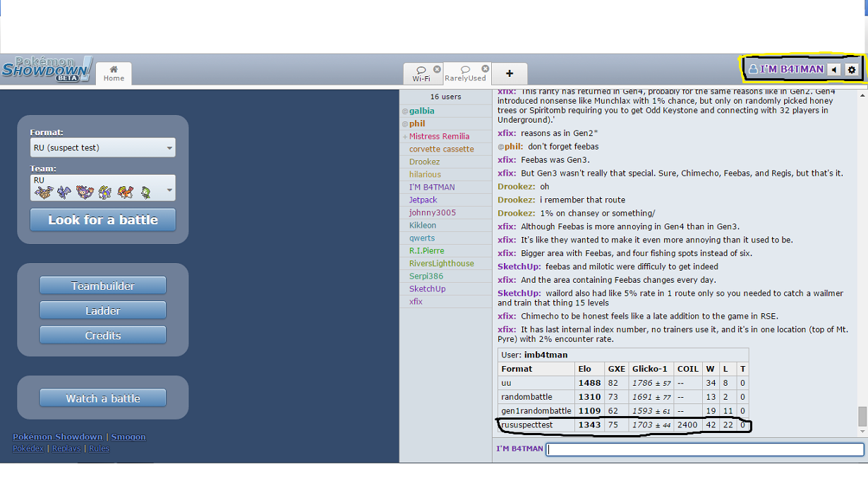Close the Wi-Fi chat tab
Image resolution: width=868 pixels, height=488 pixels.
437,69
